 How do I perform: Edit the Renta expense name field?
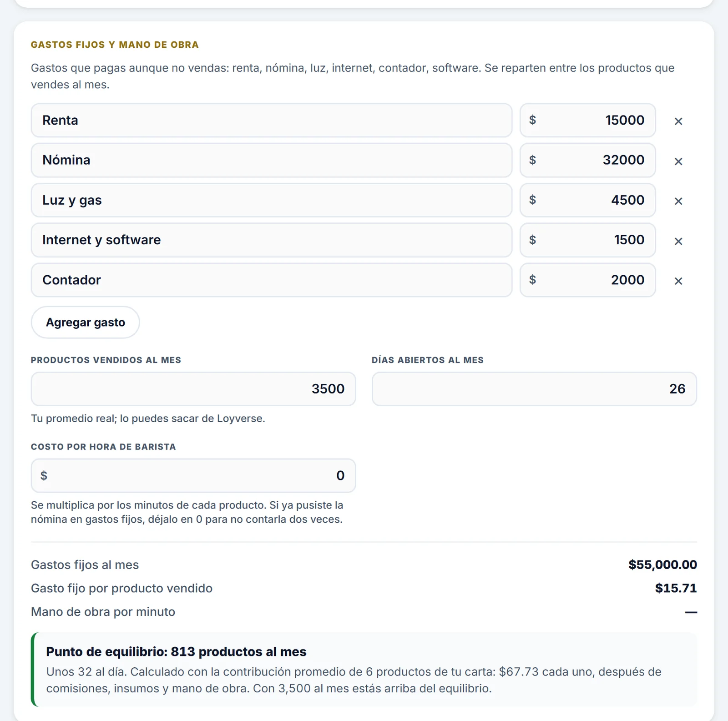272,120
